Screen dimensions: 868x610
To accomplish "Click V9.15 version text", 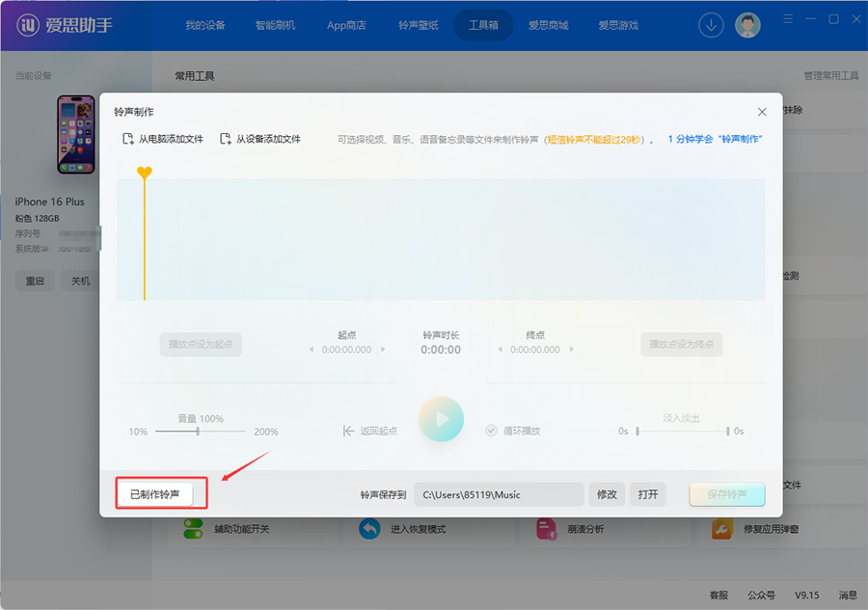I will point(806,596).
